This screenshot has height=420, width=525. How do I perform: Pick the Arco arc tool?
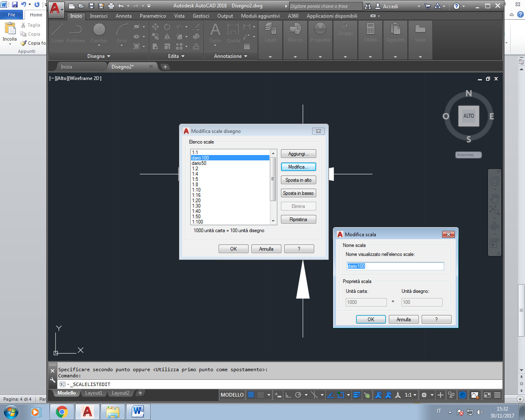(x=121, y=32)
